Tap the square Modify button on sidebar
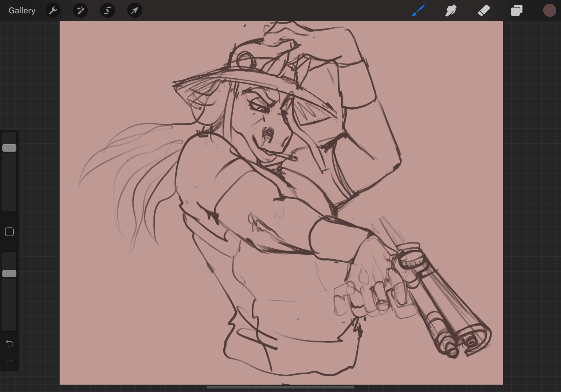The width and height of the screenshot is (561, 392). [x=9, y=232]
